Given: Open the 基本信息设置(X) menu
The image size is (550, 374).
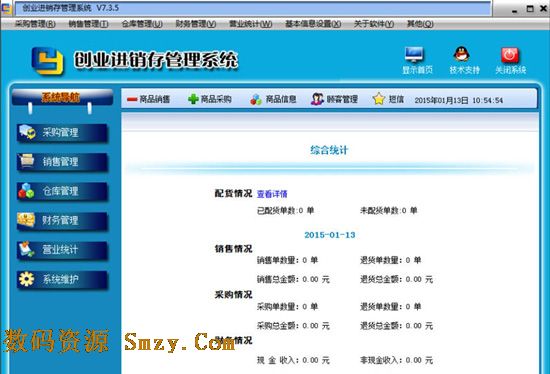Looking at the screenshot, I should (x=313, y=24).
